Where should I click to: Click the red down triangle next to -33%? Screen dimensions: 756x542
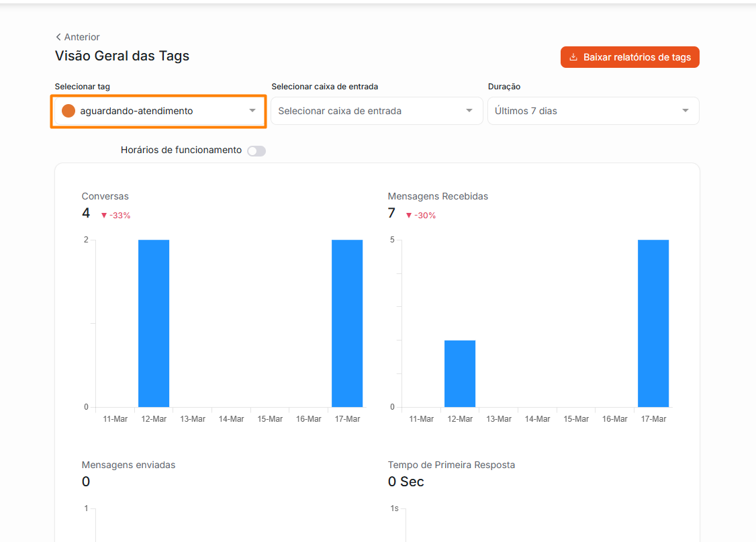104,216
